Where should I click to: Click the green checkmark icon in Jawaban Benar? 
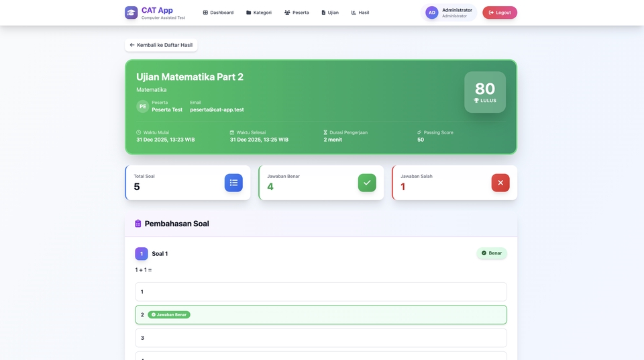(367, 183)
